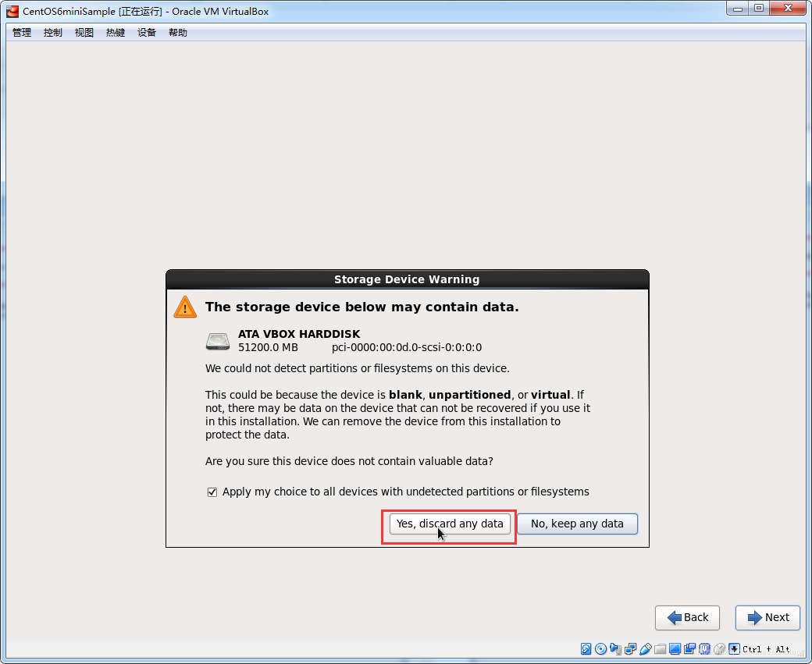
Task: Click the network adapter status icon
Action: 630,649
